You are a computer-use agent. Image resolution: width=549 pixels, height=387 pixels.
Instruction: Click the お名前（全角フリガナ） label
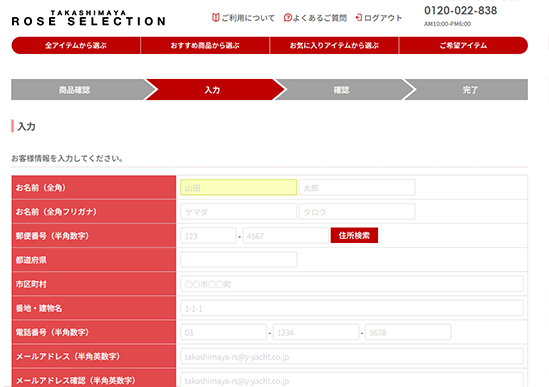[x=56, y=212]
